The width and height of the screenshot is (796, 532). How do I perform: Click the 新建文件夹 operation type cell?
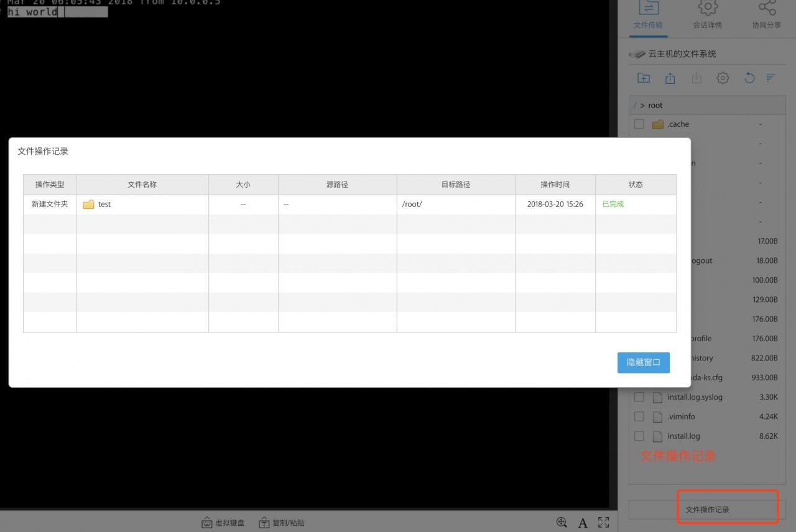click(x=50, y=204)
